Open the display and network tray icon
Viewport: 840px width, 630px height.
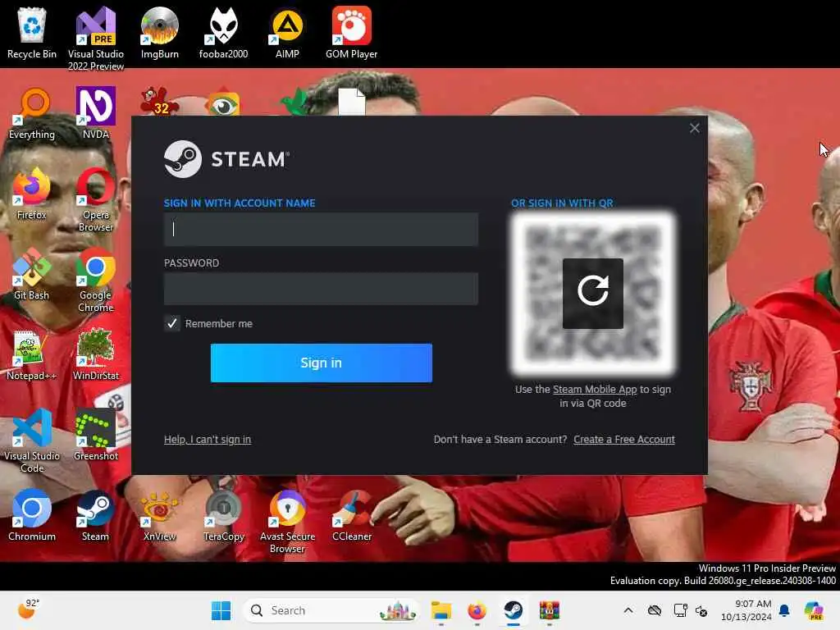[680, 610]
